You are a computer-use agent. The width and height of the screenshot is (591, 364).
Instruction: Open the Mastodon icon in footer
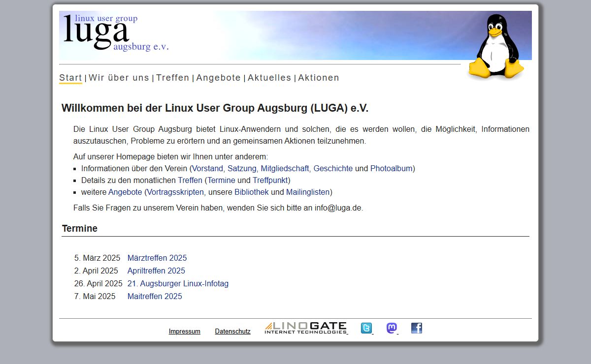point(392,328)
